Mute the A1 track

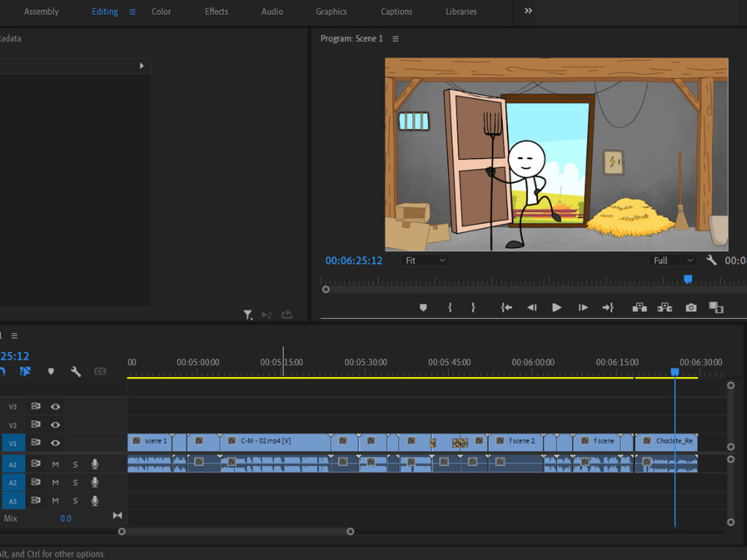[x=55, y=464]
